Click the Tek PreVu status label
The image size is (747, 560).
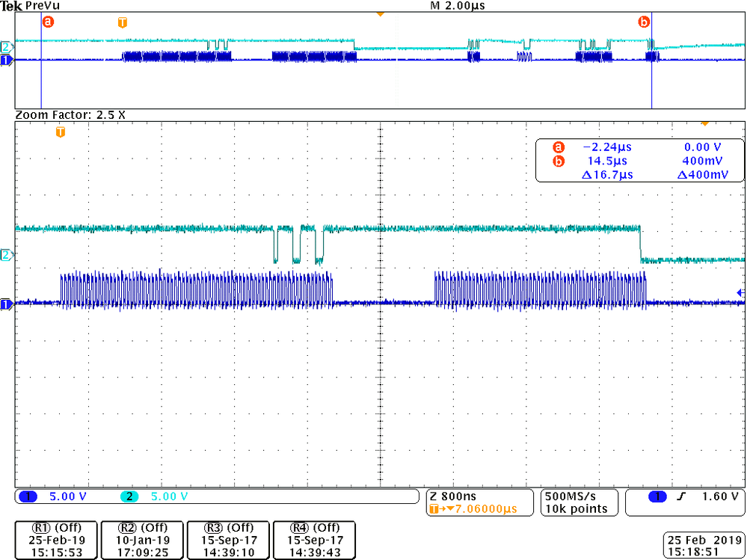(31, 6)
